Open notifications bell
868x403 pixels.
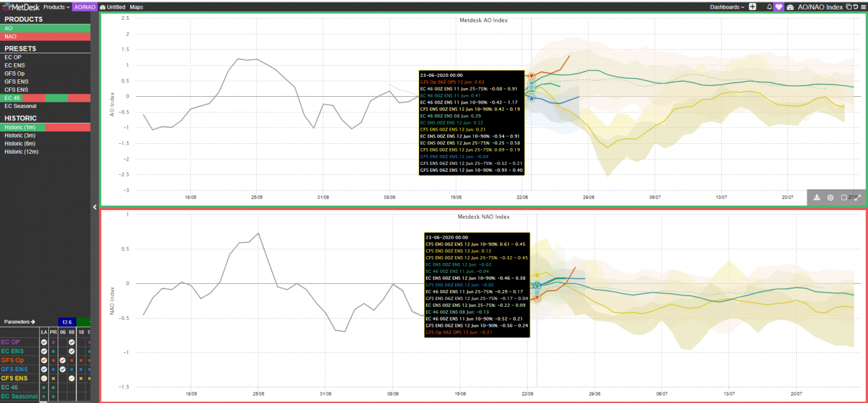[x=769, y=7]
